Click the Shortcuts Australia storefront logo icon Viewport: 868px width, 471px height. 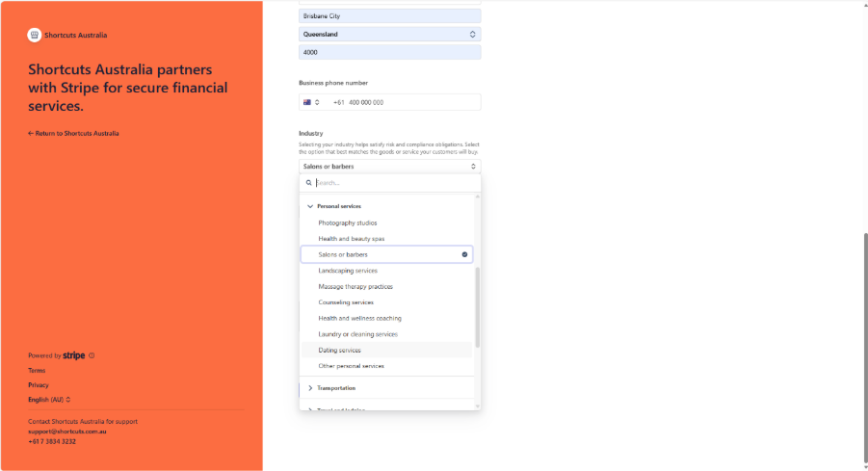tap(35, 35)
